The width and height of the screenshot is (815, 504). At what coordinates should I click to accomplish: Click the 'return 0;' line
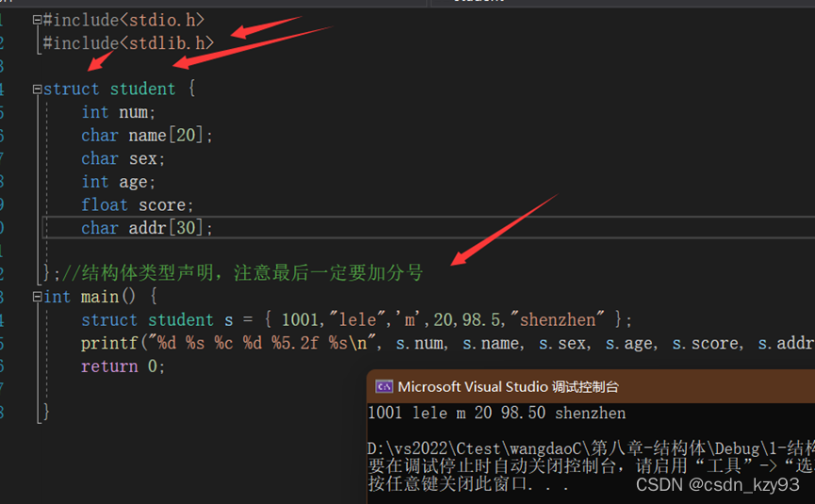tap(122, 366)
